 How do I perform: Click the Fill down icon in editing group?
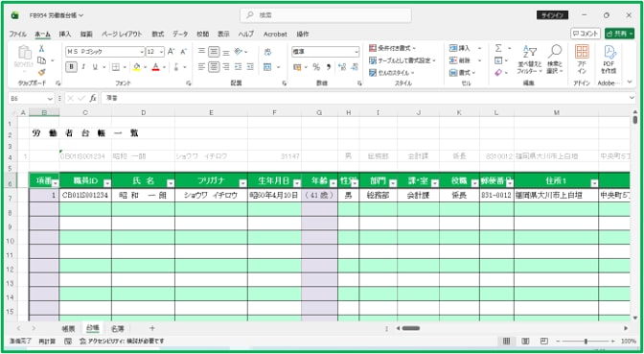[498, 60]
